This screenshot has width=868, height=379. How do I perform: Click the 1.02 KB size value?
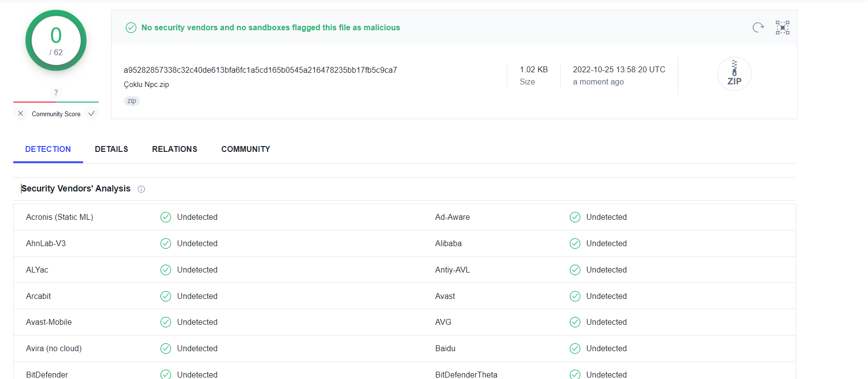[x=534, y=69]
